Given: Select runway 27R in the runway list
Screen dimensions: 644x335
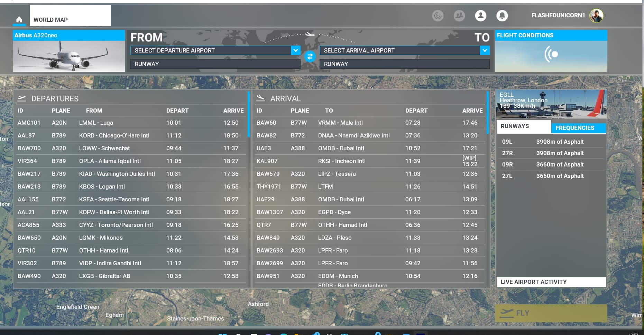Looking at the screenshot, I should 551,153.
